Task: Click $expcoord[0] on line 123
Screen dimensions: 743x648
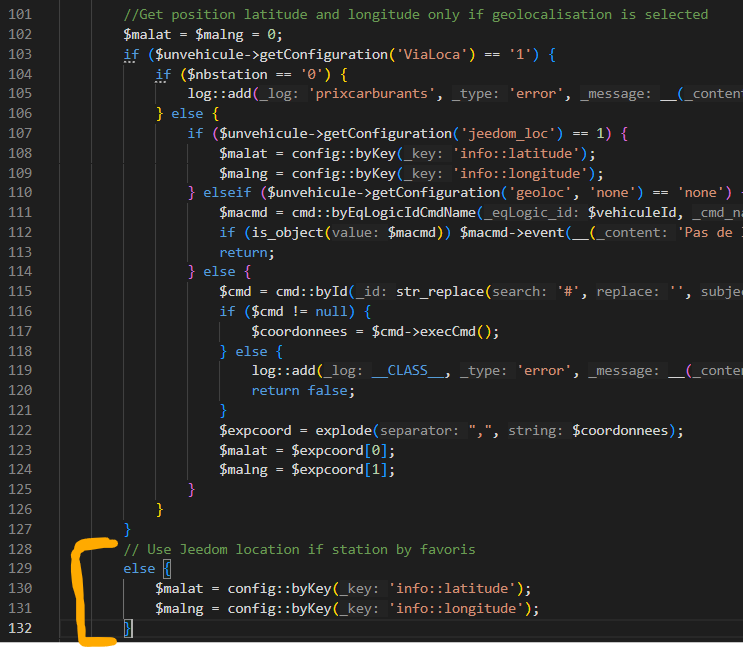Action: [339, 450]
